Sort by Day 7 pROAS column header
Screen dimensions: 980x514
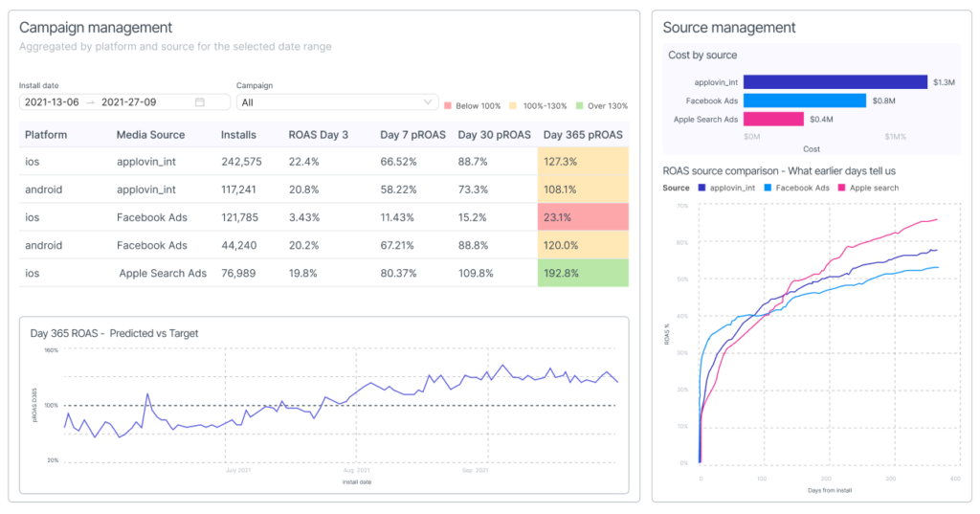point(412,134)
